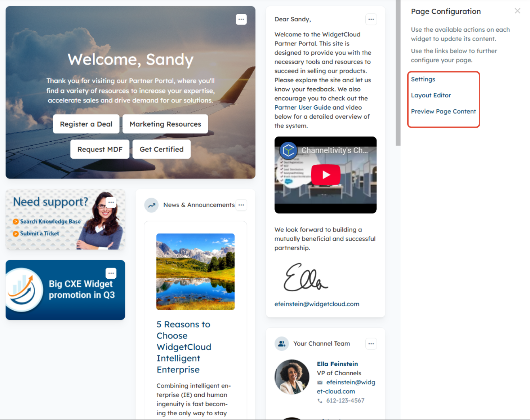Open the Partner User Guide link

pos(303,107)
